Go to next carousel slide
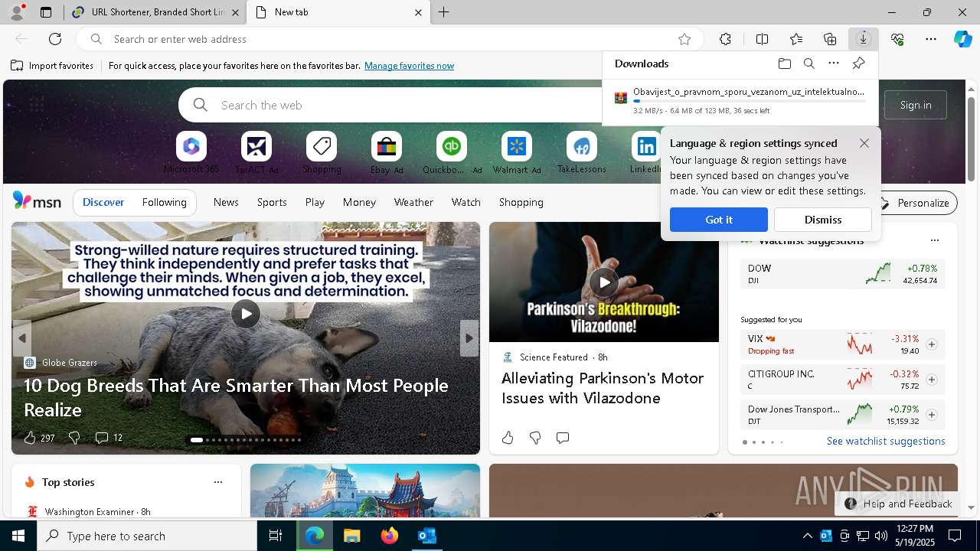Viewport: 980px width, 551px height. pyautogui.click(x=469, y=338)
